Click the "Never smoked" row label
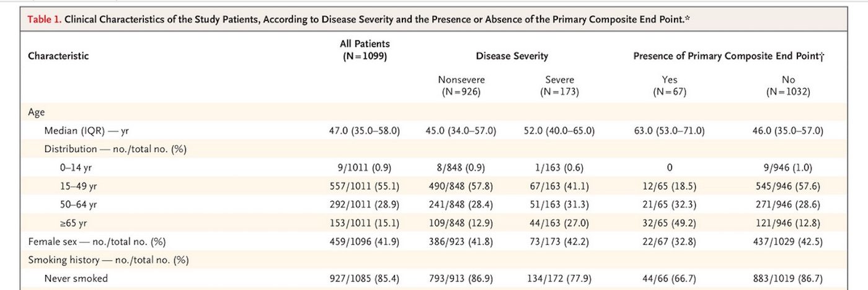The height and width of the screenshot is (290, 868). pos(76,278)
